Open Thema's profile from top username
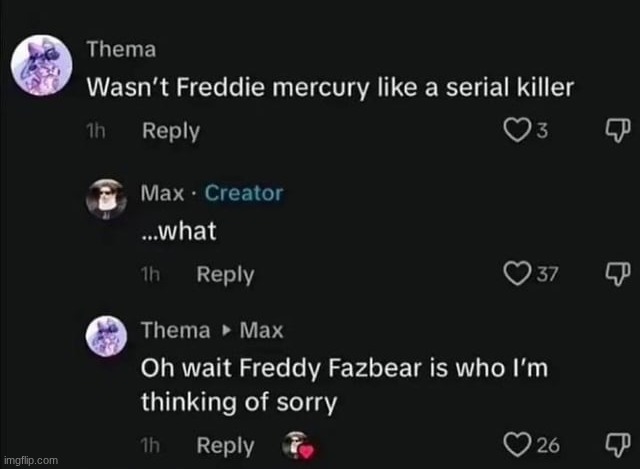640x469 pixels. point(121,47)
